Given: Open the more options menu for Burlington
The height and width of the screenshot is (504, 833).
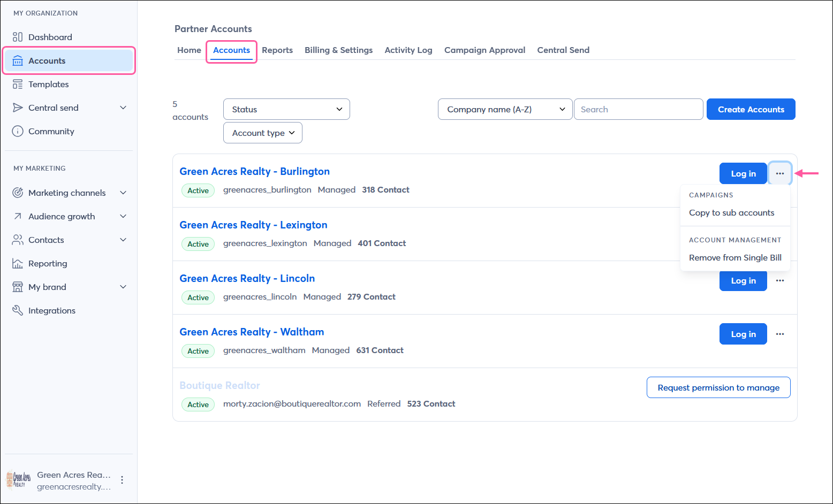Looking at the screenshot, I should click(780, 173).
